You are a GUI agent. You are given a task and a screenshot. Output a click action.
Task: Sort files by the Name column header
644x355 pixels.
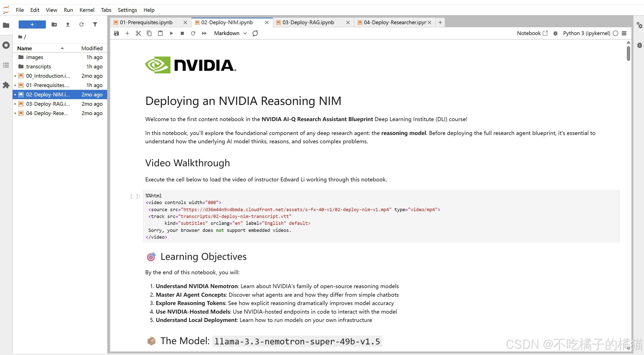click(x=25, y=48)
